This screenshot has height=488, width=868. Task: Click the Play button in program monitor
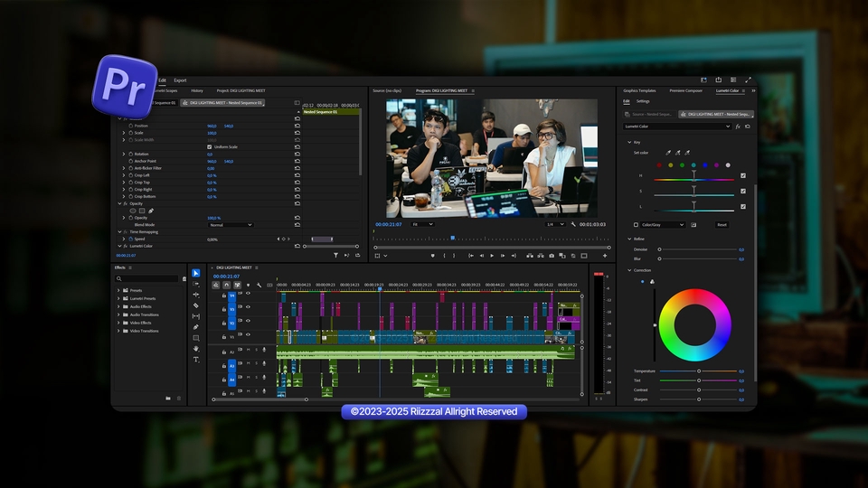click(x=492, y=256)
